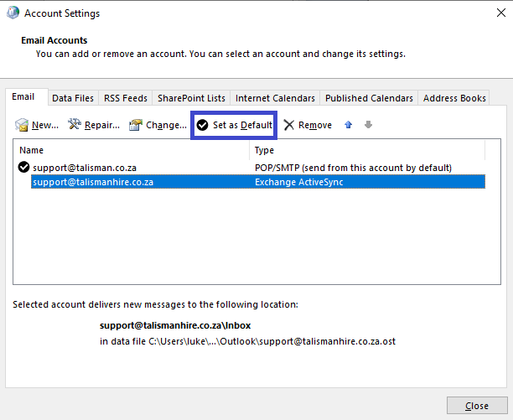Image resolution: width=513 pixels, height=420 pixels.
Task: Click the Set as Default checkmark icon
Action: pyautogui.click(x=203, y=125)
